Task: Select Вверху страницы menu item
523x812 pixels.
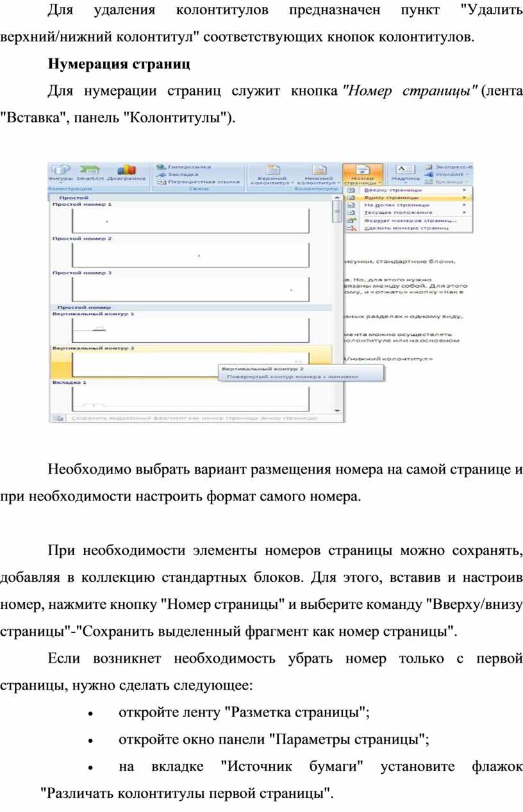Action: coord(393,190)
